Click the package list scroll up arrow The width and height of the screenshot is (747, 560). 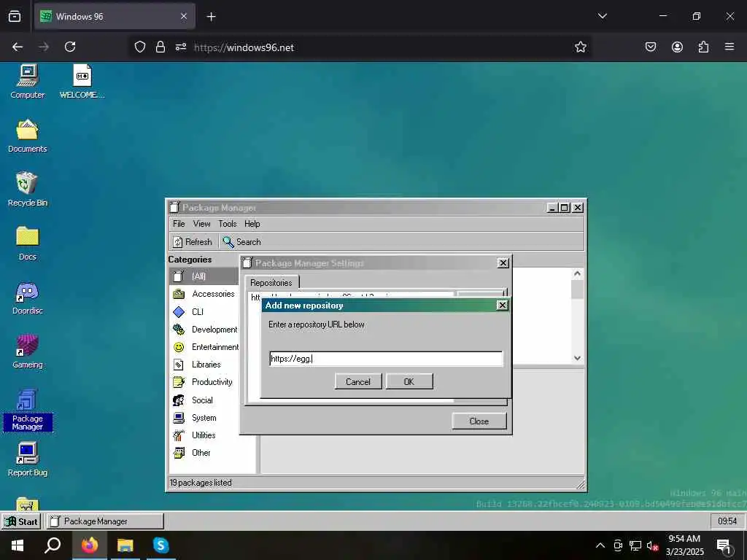[578, 274]
